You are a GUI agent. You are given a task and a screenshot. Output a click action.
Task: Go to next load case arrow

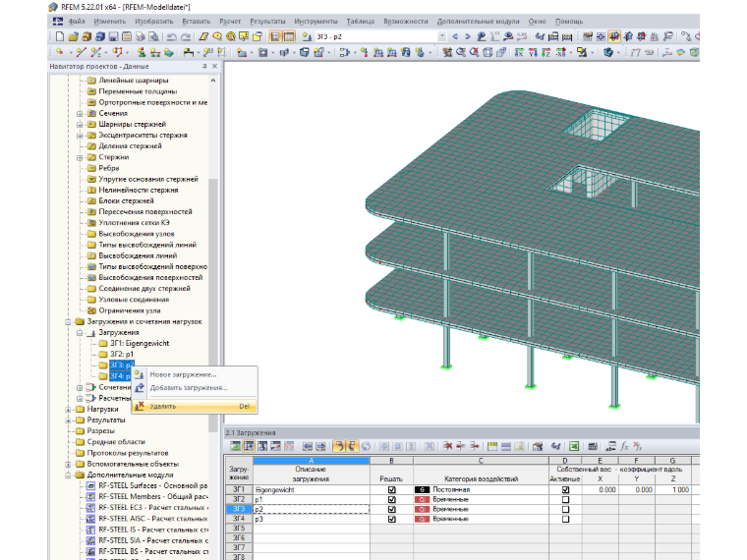coord(467,36)
